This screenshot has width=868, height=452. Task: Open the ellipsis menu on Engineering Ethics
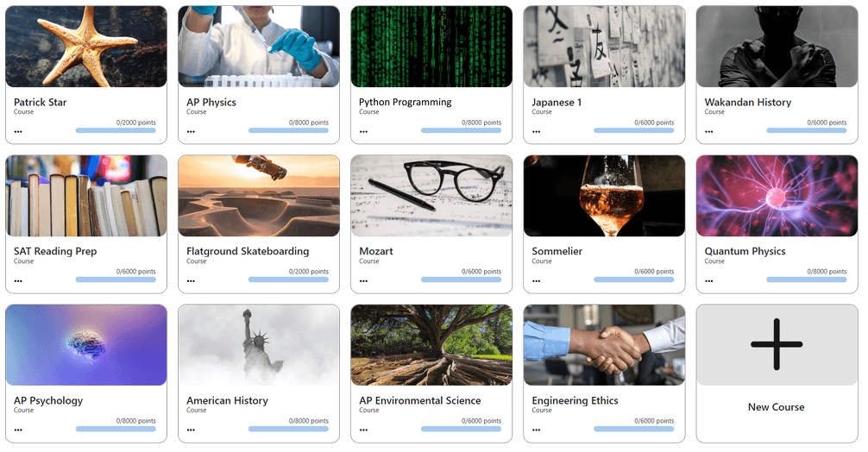pos(537,430)
